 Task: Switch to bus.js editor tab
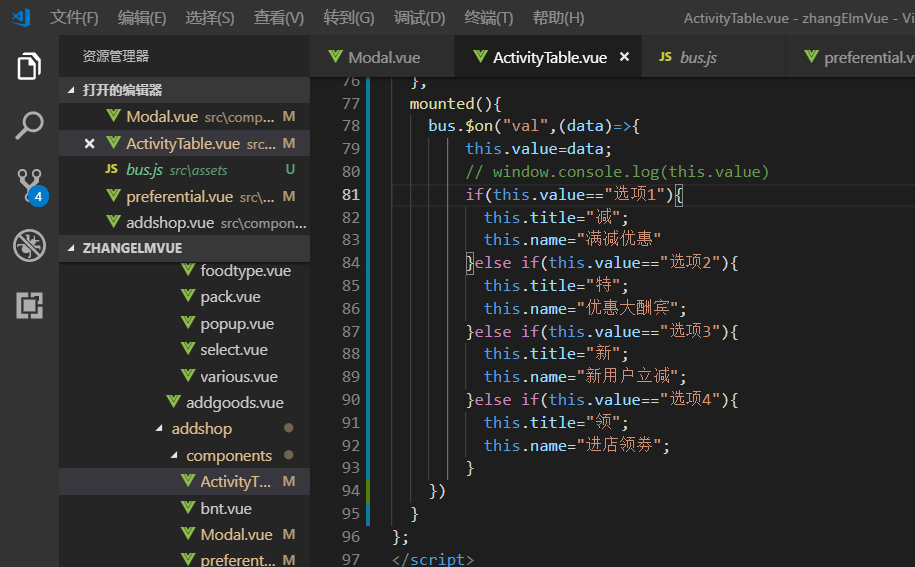click(713, 57)
